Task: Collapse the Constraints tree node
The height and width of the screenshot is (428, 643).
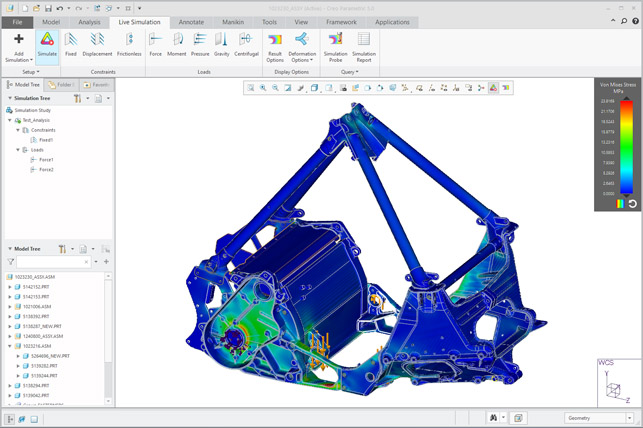Action: 18,130
